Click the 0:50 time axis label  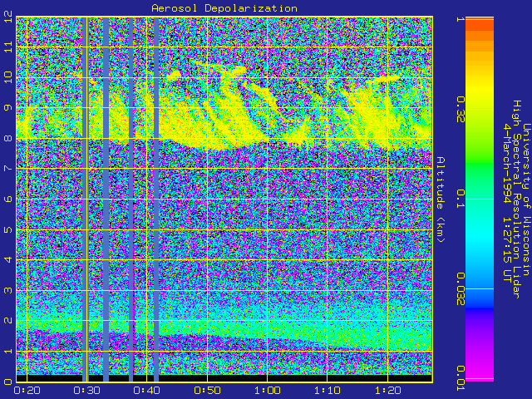point(207,391)
